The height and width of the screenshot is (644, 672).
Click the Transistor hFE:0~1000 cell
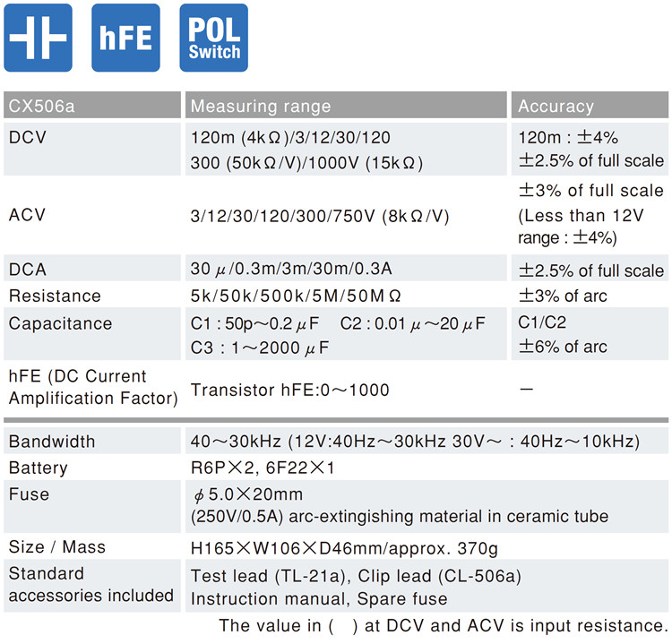(x=290, y=390)
